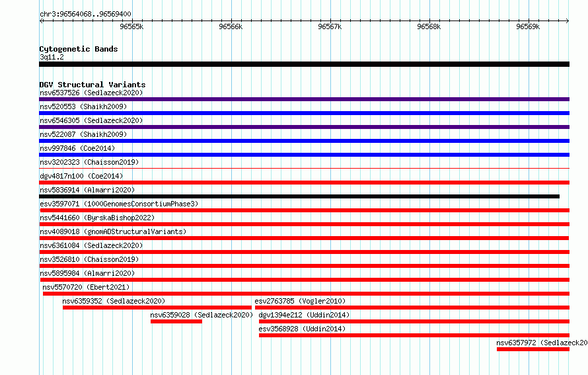Image resolution: width=588 pixels, height=375 pixels.
Task: Select esv3597071 (1000GenomesConsortiumPhase3) label
Action: click(x=119, y=204)
